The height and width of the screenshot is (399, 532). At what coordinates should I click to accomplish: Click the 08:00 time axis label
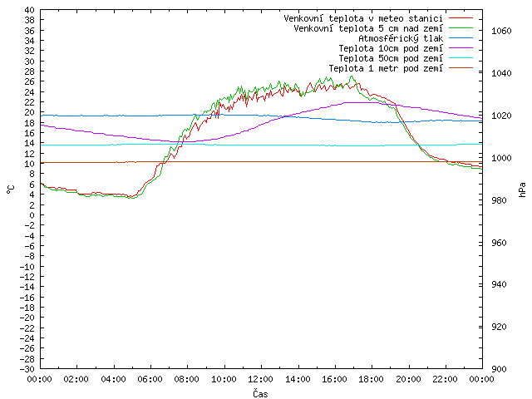(x=187, y=379)
